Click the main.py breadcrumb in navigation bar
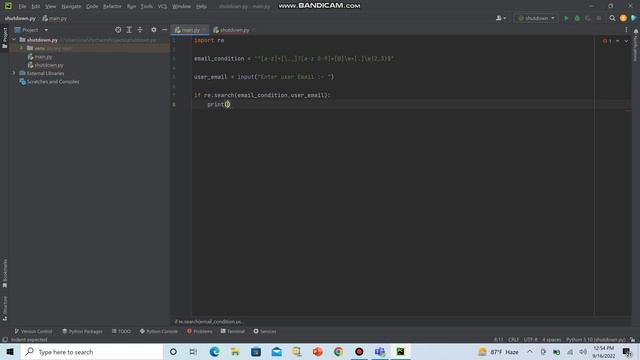The width and height of the screenshot is (640, 360). click(55, 18)
